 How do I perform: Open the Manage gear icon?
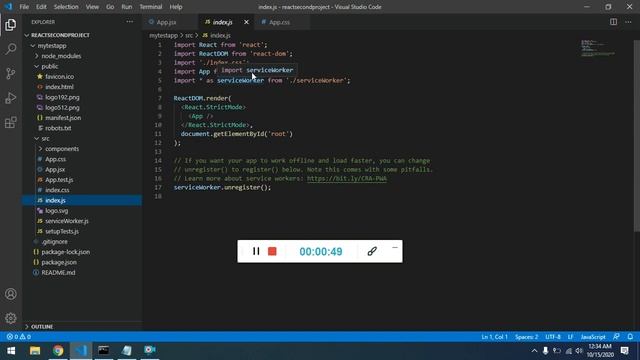[x=11, y=318]
